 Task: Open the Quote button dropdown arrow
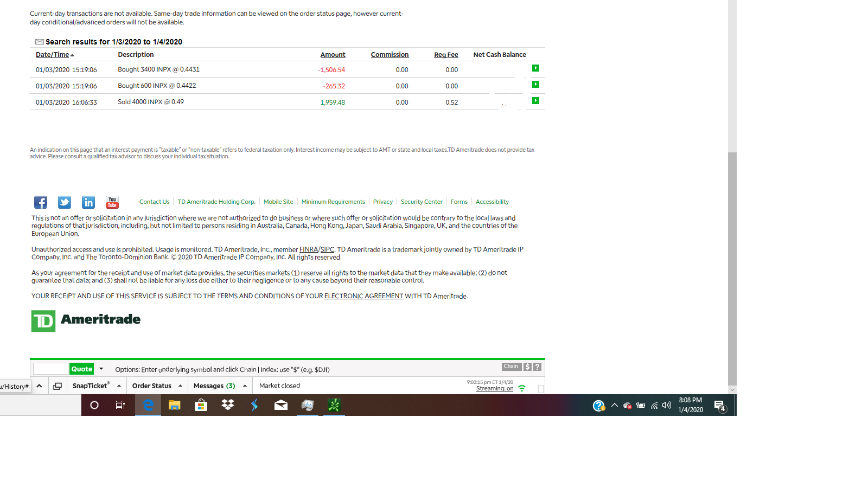click(101, 369)
